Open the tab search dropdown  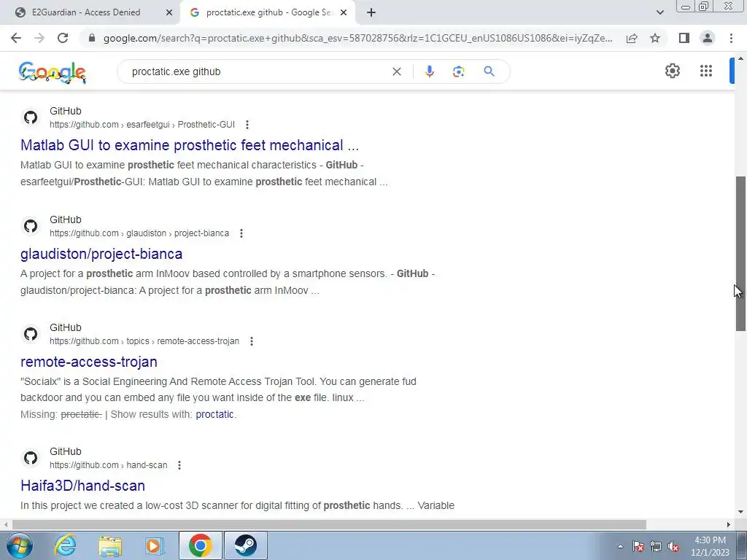659,13
